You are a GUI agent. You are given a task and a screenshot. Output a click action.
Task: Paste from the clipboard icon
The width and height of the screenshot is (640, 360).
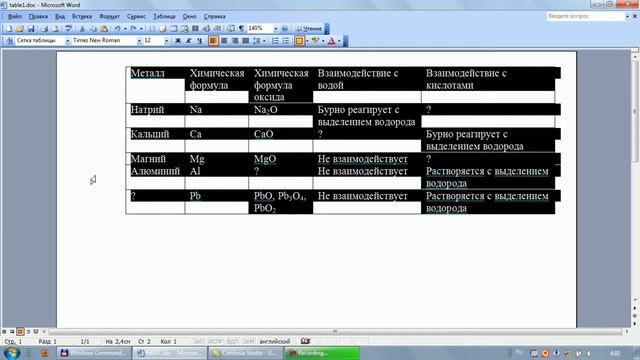[x=104, y=29]
